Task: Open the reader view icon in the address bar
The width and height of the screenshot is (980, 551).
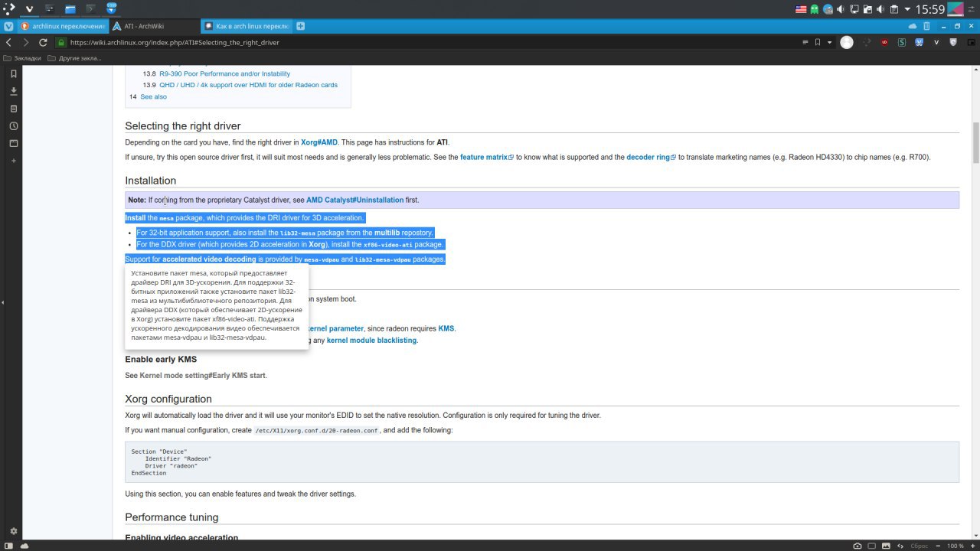Action: tap(804, 43)
